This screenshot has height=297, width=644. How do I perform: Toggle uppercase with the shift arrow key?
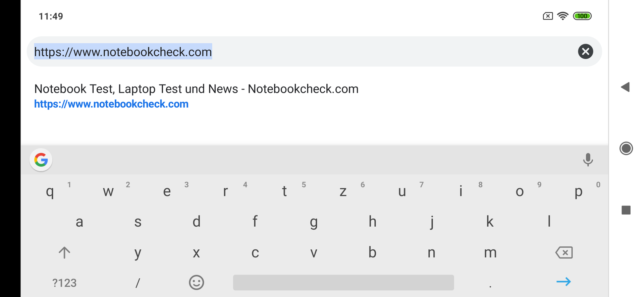(64, 252)
